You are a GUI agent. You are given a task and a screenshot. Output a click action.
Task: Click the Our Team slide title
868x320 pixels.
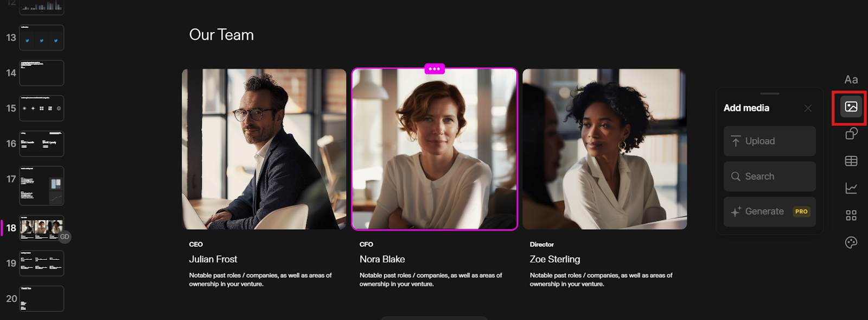(x=221, y=35)
